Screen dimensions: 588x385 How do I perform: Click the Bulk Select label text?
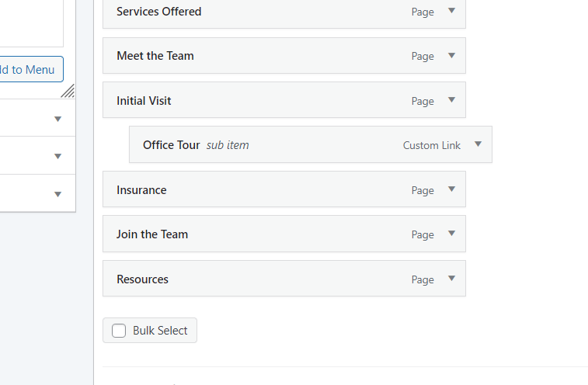tap(160, 331)
